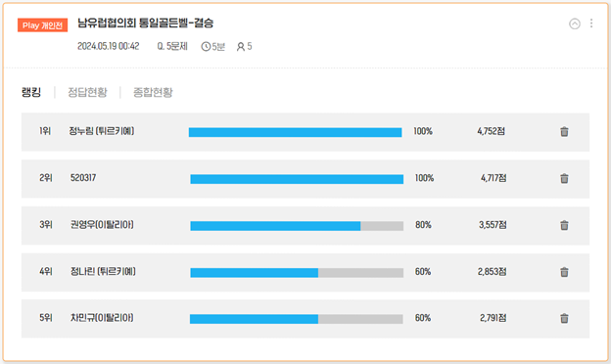Open the three-dot more options menu

click(591, 23)
